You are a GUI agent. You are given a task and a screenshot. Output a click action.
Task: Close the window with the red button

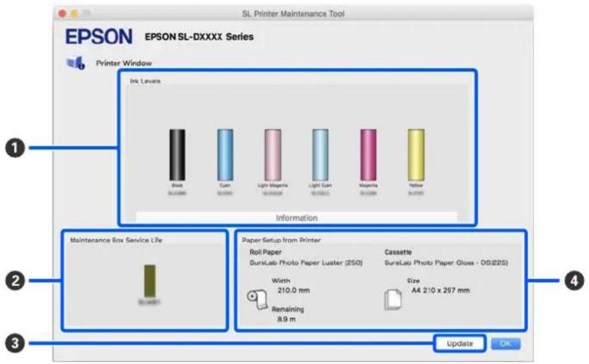[x=62, y=14]
